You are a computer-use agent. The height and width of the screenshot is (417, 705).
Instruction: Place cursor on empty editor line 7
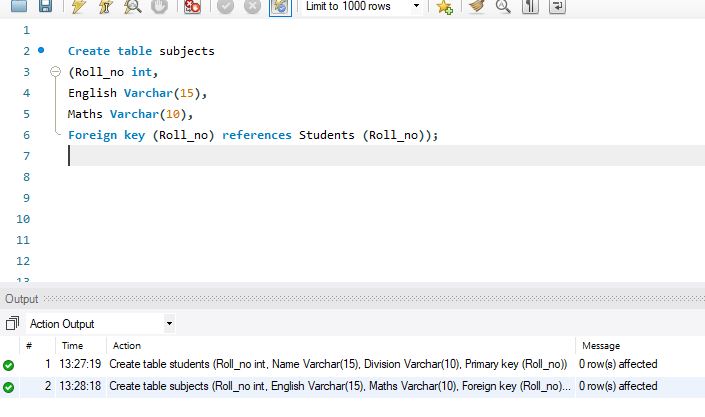tap(387, 156)
